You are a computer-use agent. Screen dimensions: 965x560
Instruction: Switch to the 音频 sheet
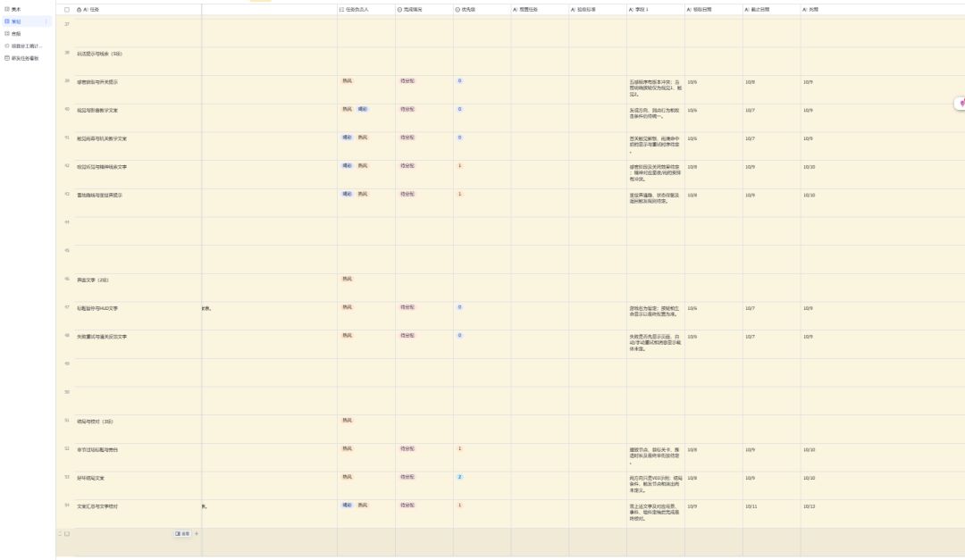16,34
